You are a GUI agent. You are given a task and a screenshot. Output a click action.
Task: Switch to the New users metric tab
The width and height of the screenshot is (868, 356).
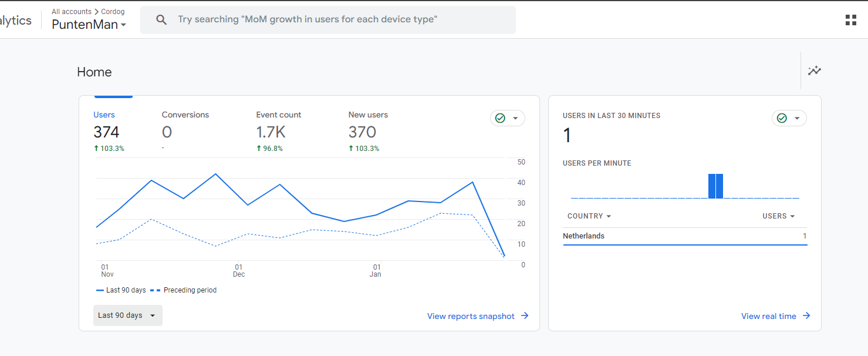coord(368,132)
